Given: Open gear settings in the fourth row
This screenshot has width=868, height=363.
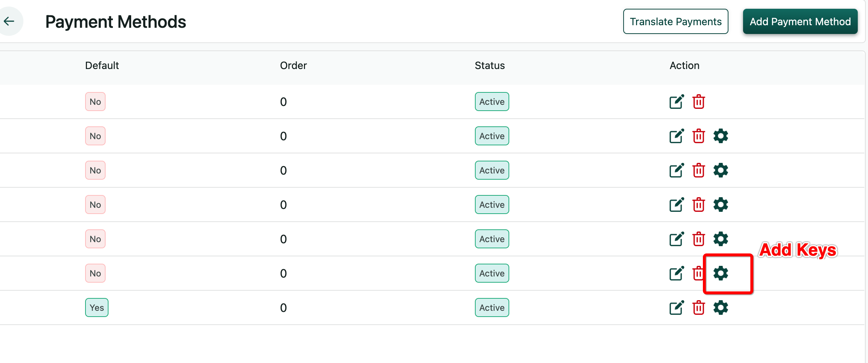Looking at the screenshot, I should 720,205.
